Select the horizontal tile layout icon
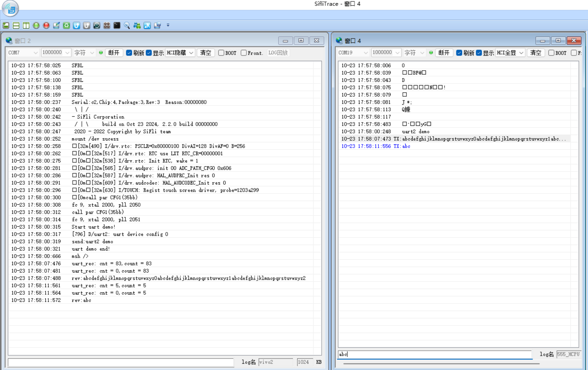Image resolution: width=588 pixels, height=370 pixels. (16, 25)
